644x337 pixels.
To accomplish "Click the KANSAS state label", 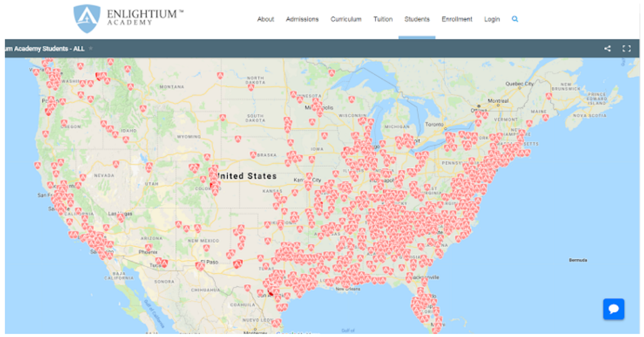I will [x=272, y=191].
